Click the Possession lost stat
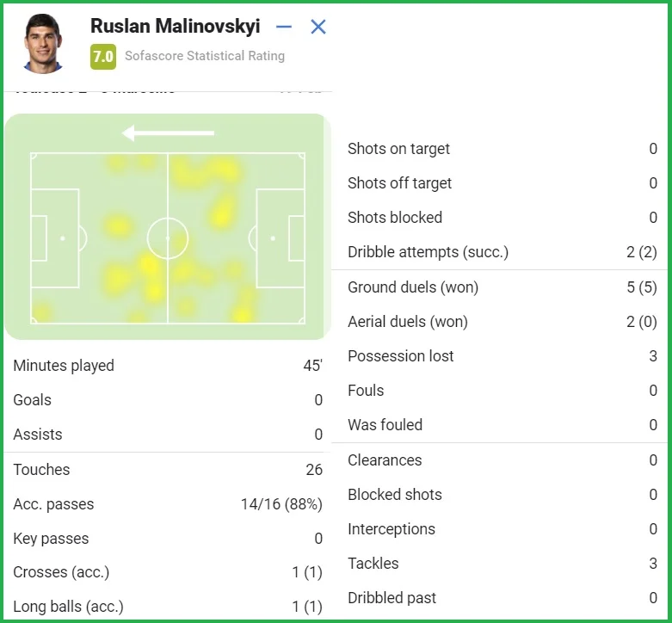 click(502, 356)
